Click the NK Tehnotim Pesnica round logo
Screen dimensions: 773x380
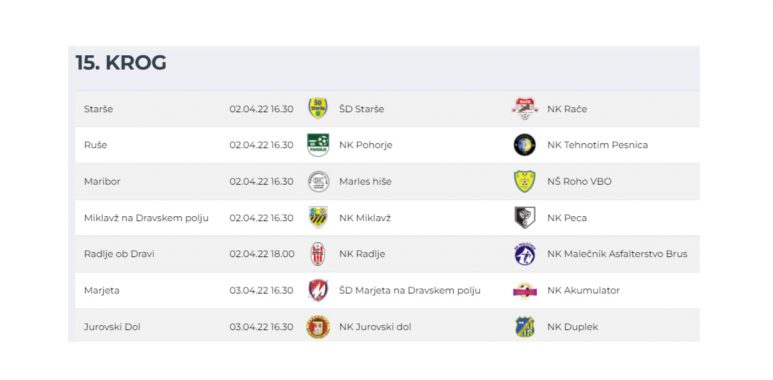525,145
